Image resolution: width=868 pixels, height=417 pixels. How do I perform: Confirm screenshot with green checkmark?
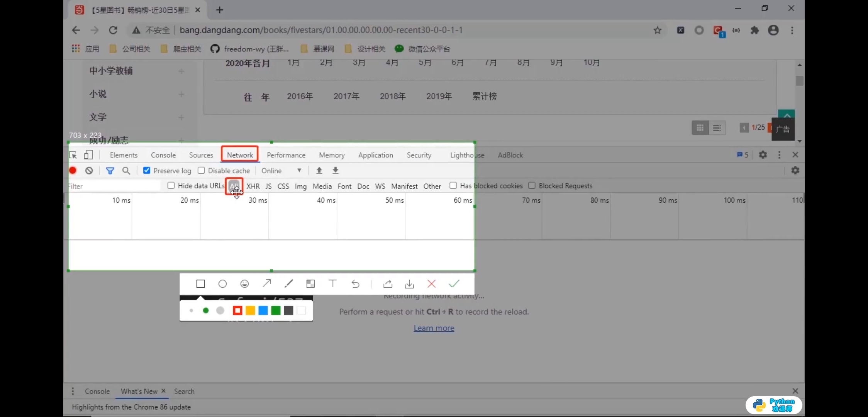(454, 284)
